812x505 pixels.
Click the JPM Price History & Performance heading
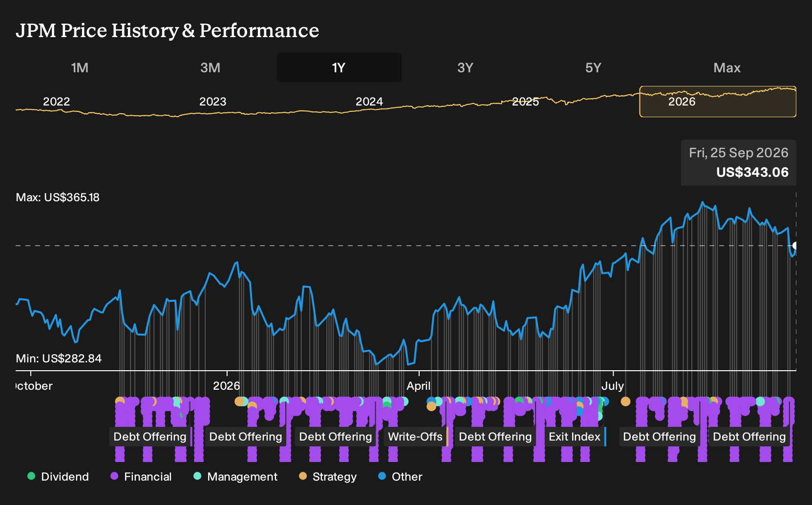(x=168, y=30)
